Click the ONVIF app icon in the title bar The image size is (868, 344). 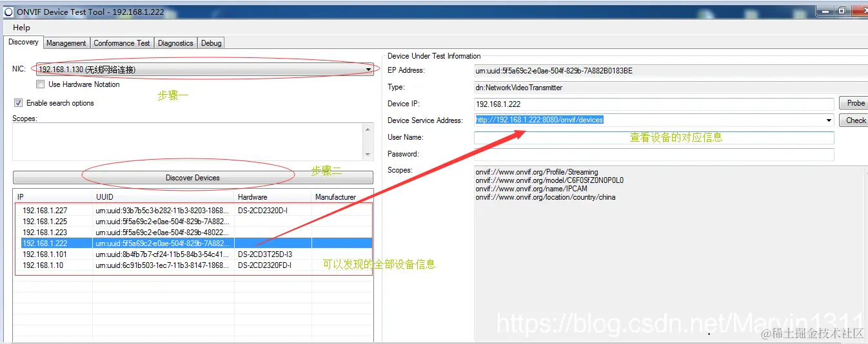[8, 12]
